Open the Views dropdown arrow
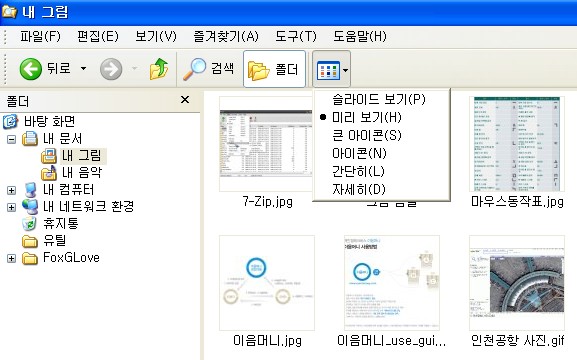Viewport: 577px width, 360px height. [346, 70]
